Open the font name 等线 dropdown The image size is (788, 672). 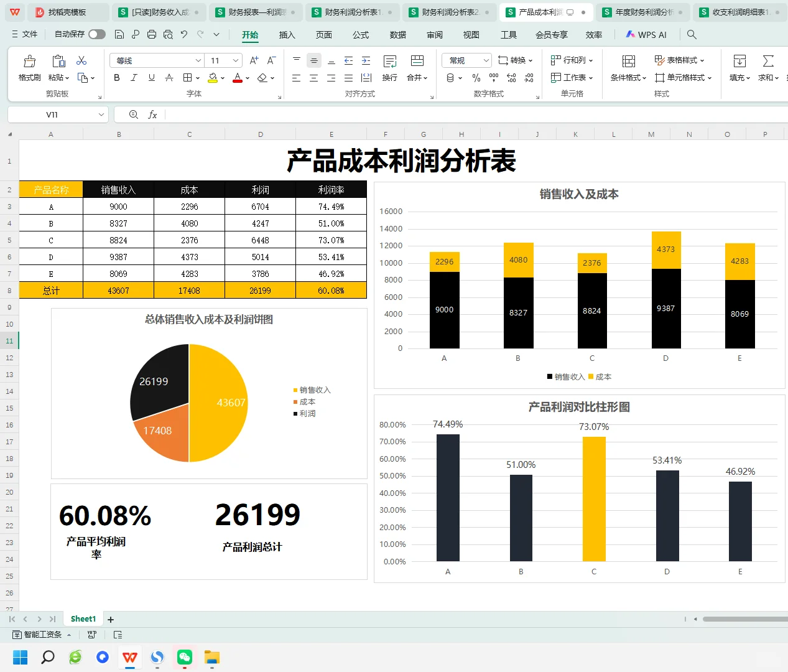pyautogui.click(x=198, y=60)
